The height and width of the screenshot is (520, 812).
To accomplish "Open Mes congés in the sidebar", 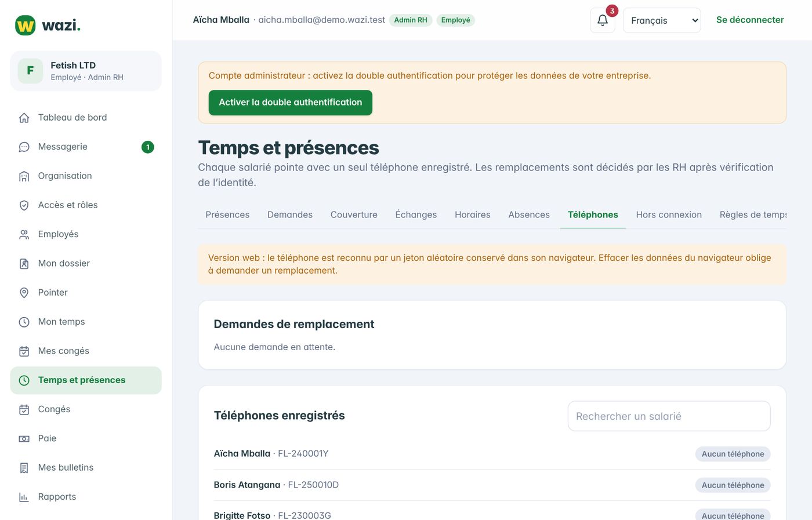I will point(86,351).
